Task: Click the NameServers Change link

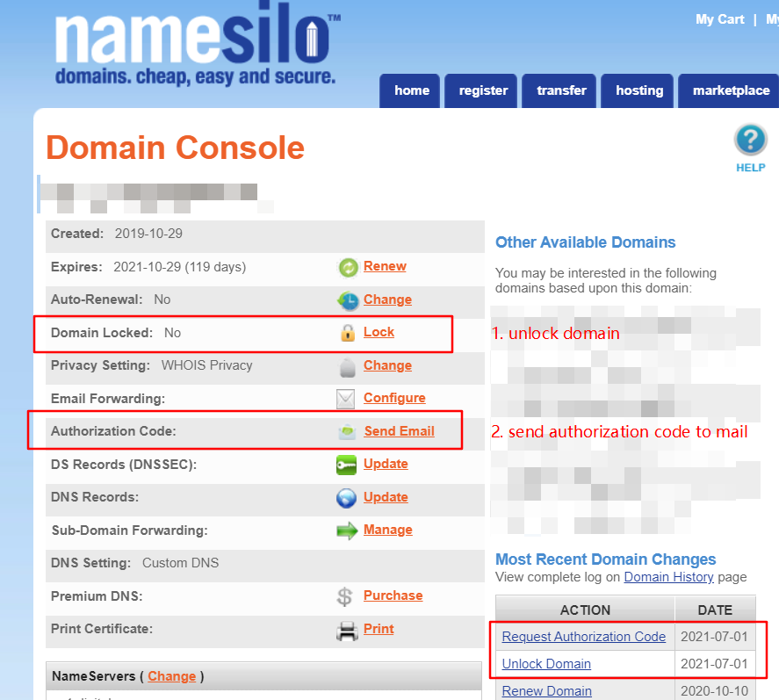Action: tap(171, 676)
